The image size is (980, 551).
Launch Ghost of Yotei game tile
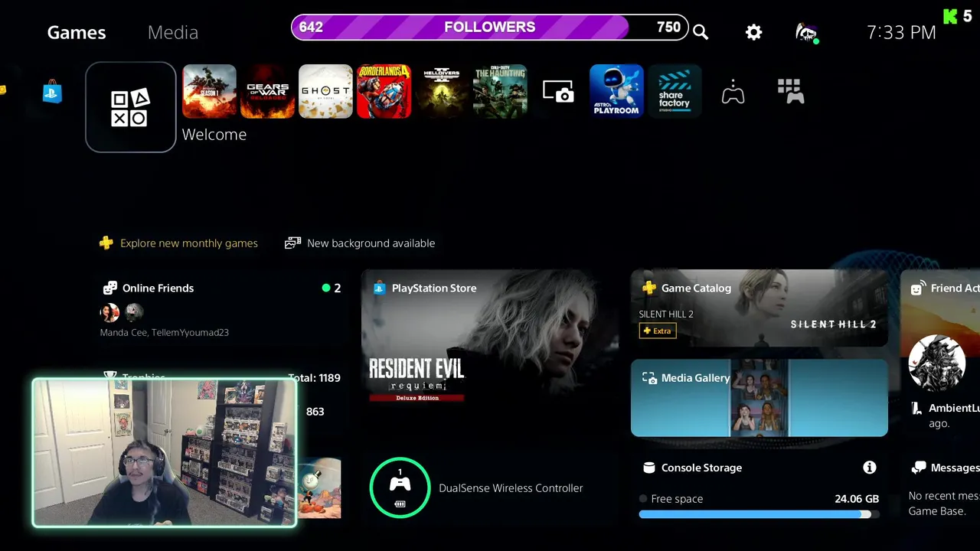(x=326, y=91)
